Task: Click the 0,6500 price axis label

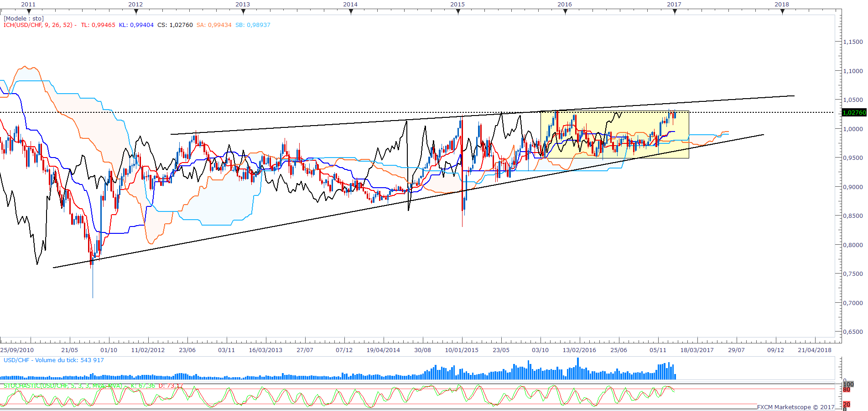Action: tap(853, 332)
